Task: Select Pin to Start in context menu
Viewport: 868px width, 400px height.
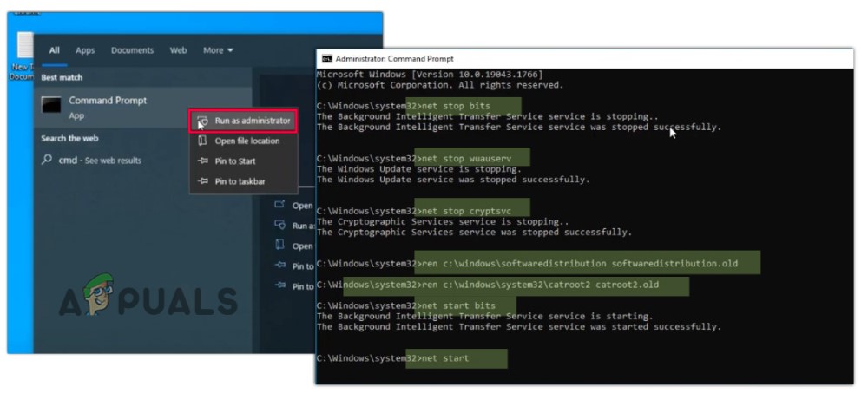Action: (243, 161)
